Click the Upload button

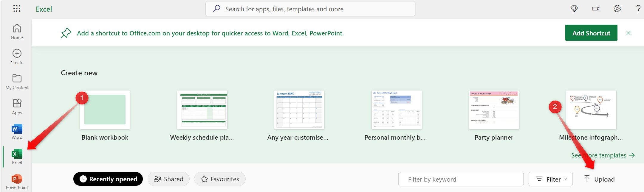pos(599,179)
